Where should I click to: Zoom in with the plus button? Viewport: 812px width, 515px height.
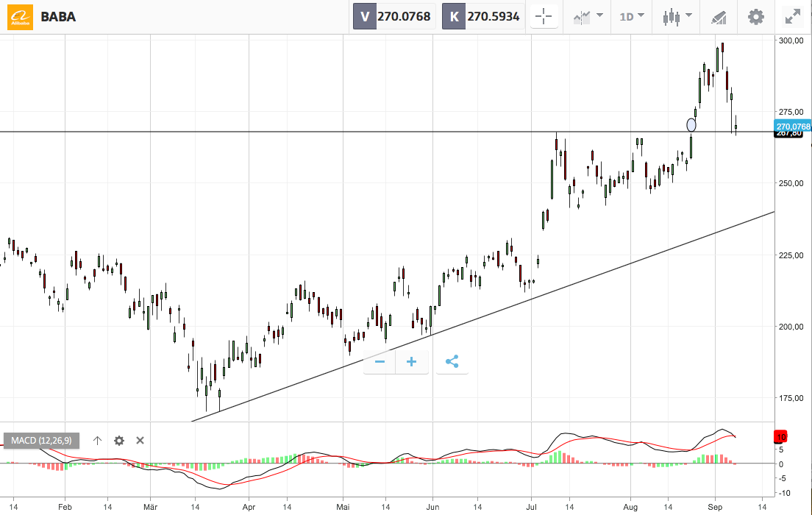412,362
